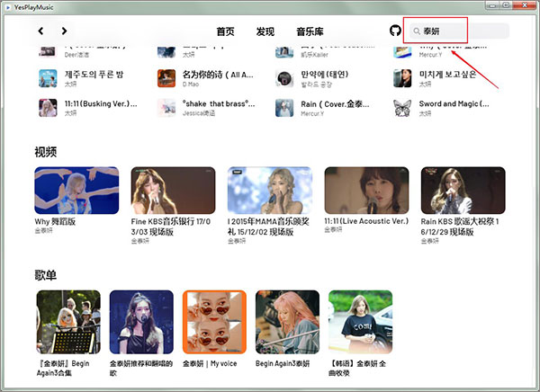Open the 金泰妍推荐和翻唱的歌 playlist cover
540x392 pixels.
pyautogui.click(x=141, y=321)
